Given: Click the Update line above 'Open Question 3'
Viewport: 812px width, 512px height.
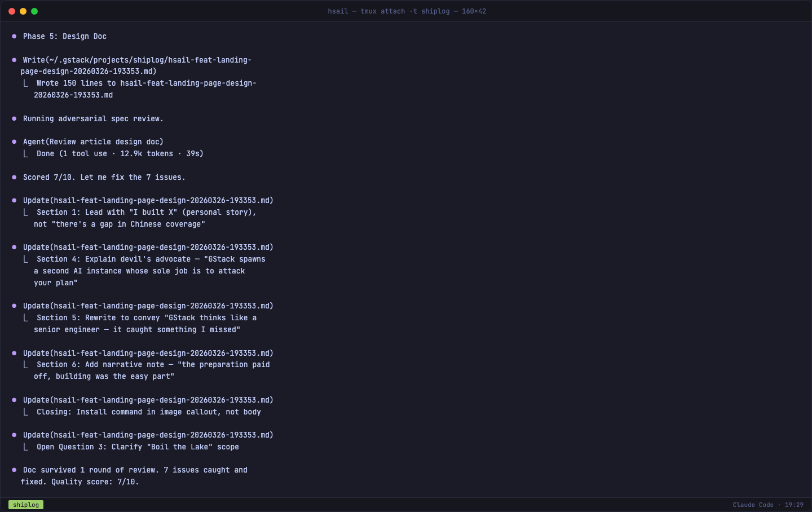Looking at the screenshot, I should pos(148,435).
